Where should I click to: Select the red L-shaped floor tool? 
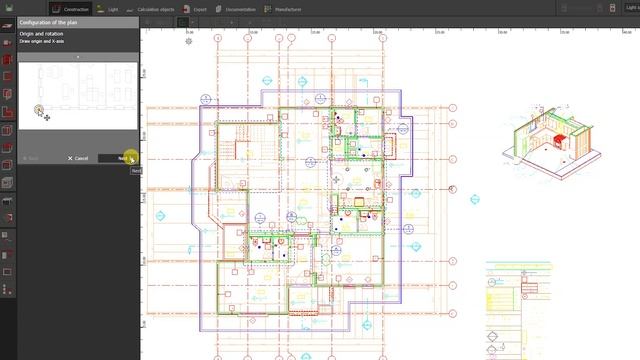click(7, 112)
